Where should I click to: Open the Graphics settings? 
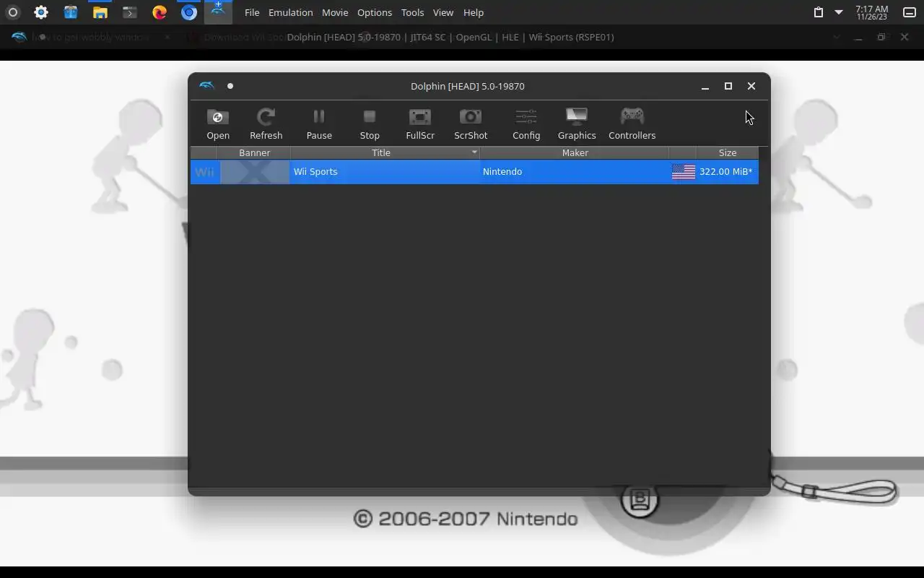pos(577,124)
